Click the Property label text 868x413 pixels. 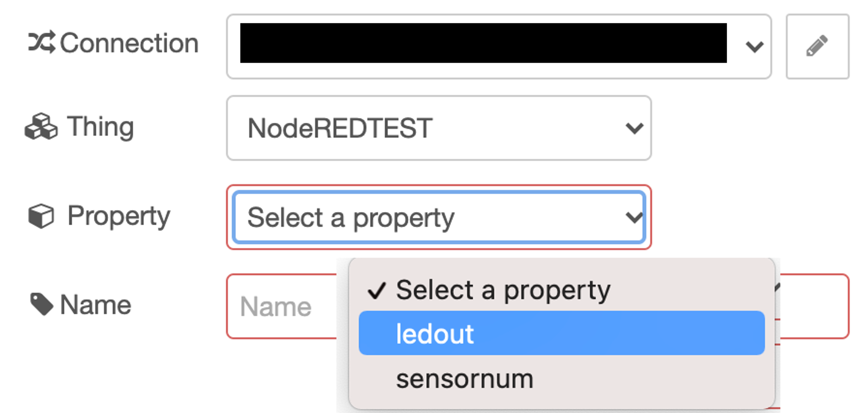119,216
